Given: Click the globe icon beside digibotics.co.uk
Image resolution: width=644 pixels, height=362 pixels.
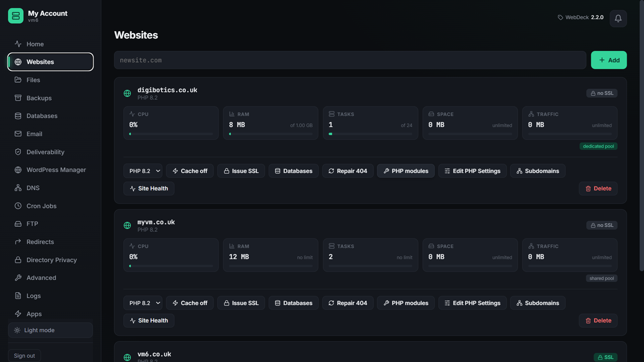Looking at the screenshot, I should point(127,93).
